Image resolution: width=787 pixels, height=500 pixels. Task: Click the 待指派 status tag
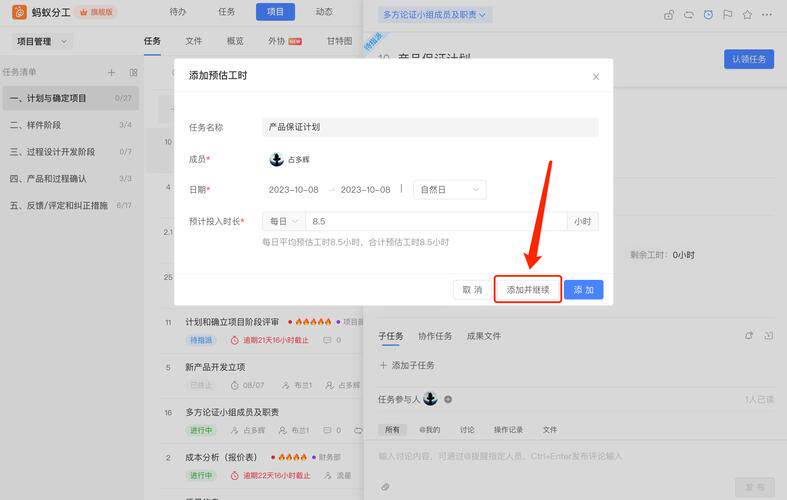[x=201, y=340]
